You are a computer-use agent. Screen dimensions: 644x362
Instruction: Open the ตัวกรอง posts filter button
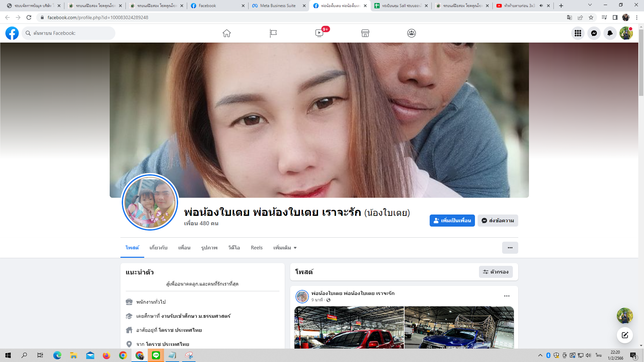click(496, 272)
